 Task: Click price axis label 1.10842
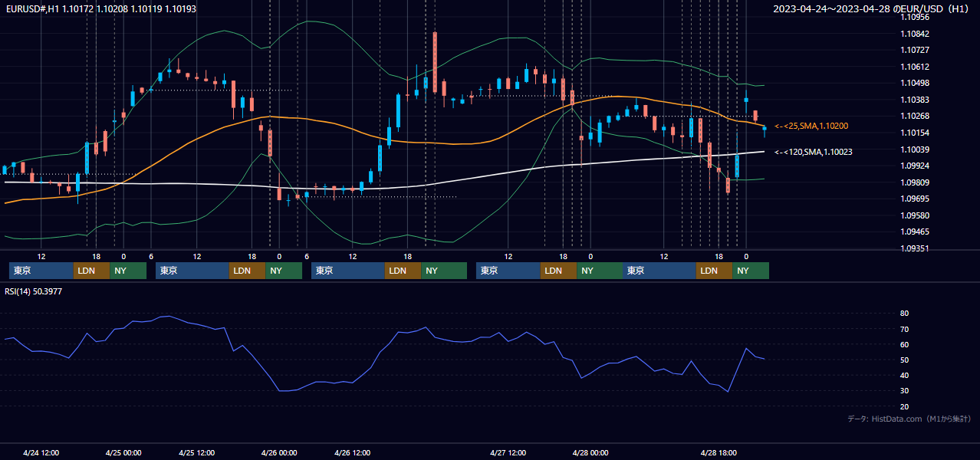(x=915, y=34)
